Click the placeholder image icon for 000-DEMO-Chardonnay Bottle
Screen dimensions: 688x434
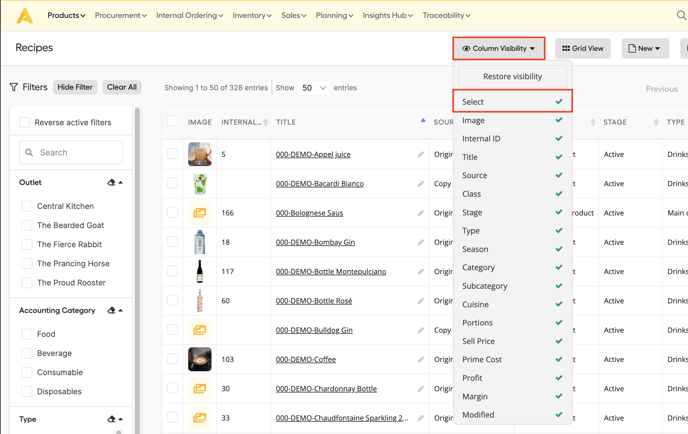200,389
